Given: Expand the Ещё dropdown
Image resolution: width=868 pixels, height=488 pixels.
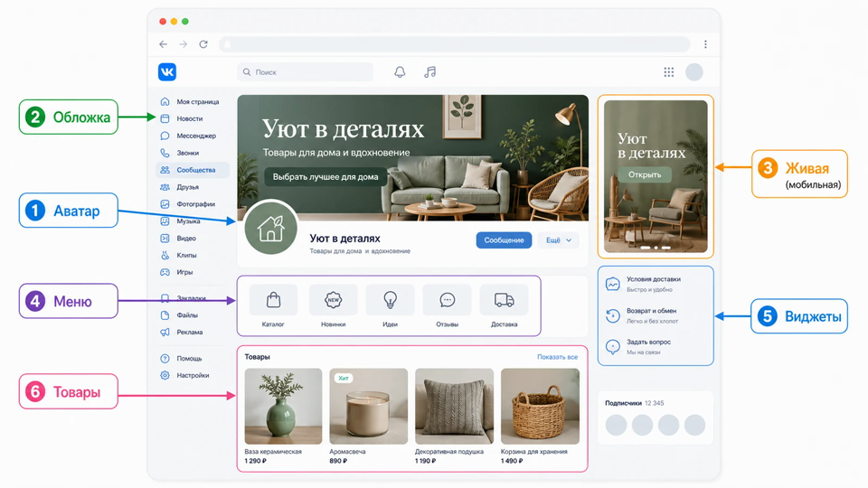Looking at the screenshot, I should coord(558,240).
